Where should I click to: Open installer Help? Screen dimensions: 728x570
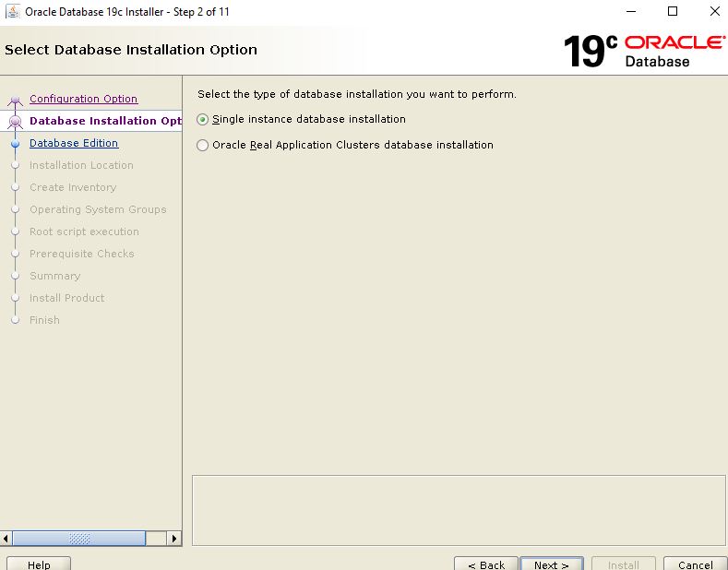39,564
